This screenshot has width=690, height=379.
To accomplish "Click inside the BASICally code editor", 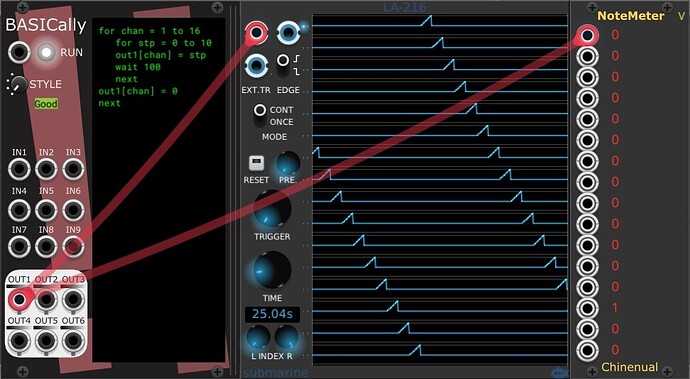I will pyautogui.click(x=158, y=189).
